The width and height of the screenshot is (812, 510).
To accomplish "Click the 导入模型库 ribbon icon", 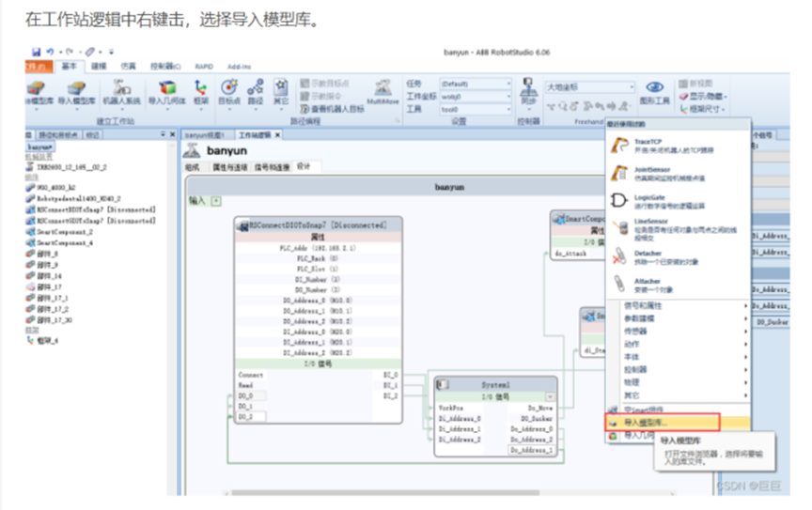I will point(76,88).
